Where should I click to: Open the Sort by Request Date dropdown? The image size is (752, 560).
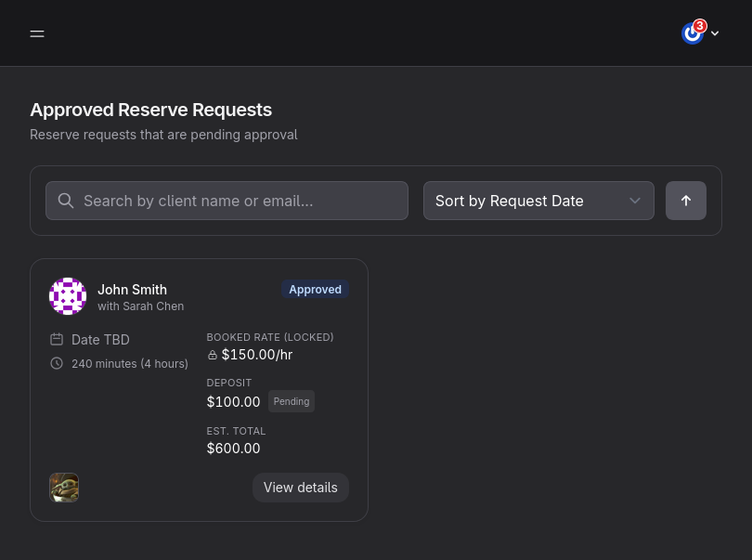point(538,201)
